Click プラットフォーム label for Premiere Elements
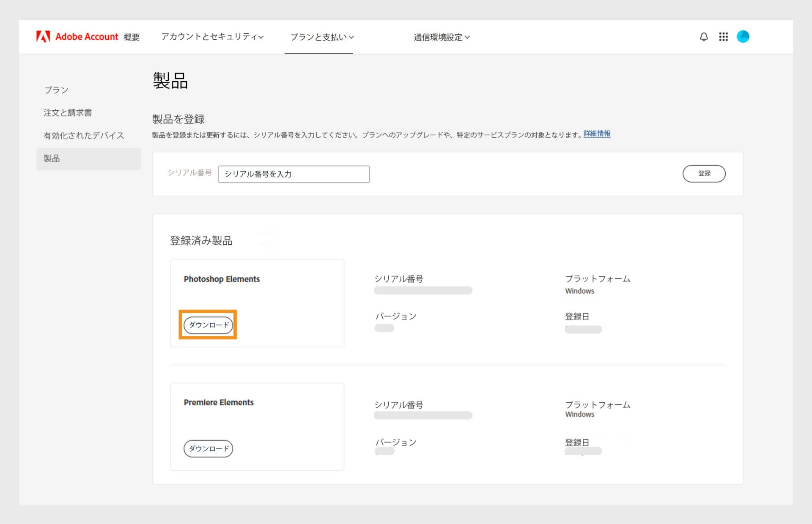Image resolution: width=812 pixels, height=524 pixels. click(x=598, y=405)
